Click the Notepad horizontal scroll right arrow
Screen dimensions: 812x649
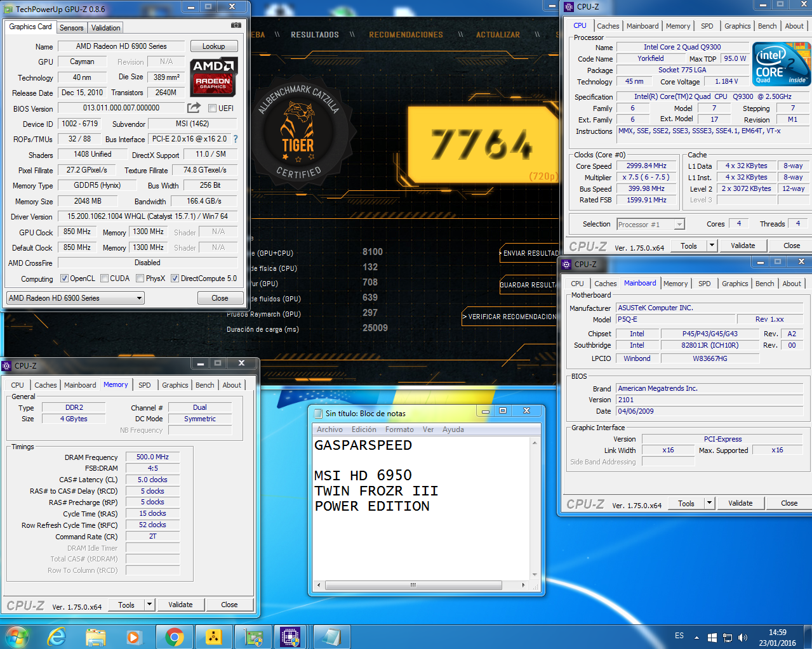coord(523,585)
